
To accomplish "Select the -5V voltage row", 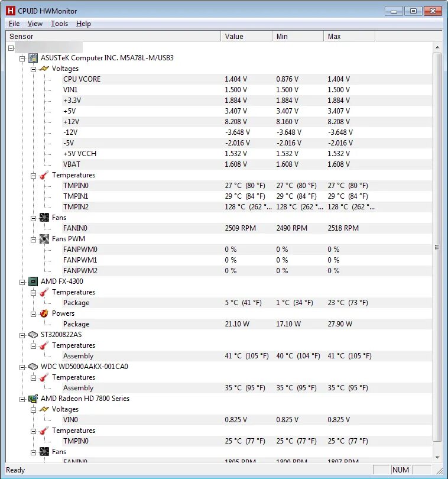I will (246, 143).
